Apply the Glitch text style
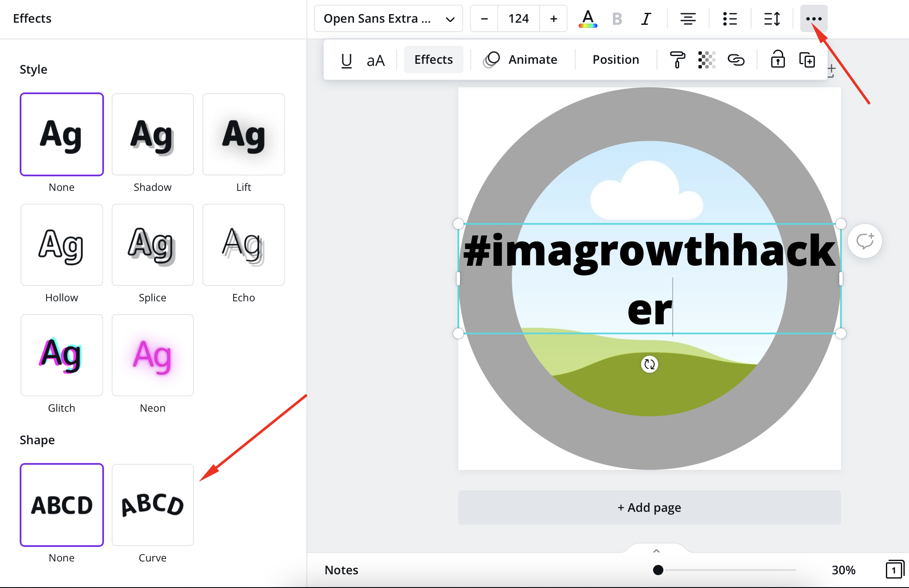Image resolution: width=909 pixels, height=588 pixels. [62, 355]
